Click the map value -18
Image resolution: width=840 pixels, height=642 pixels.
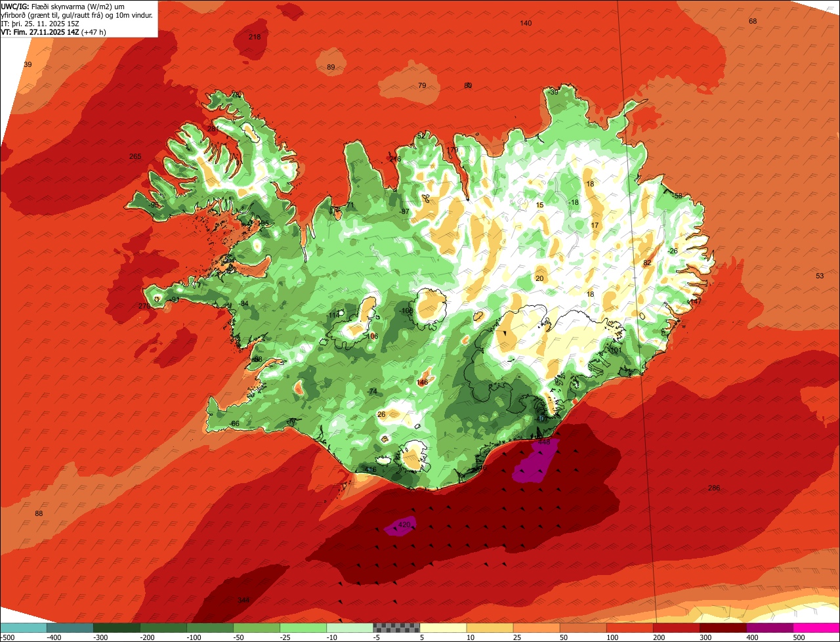574,202
